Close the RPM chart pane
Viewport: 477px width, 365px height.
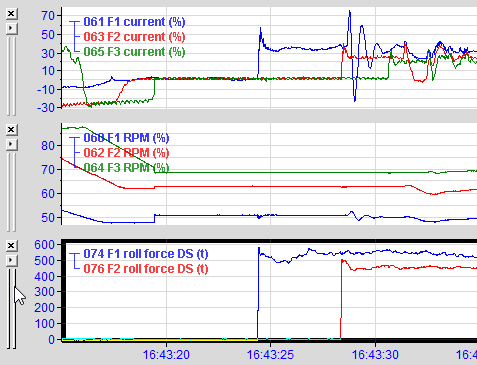[x=11, y=129]
